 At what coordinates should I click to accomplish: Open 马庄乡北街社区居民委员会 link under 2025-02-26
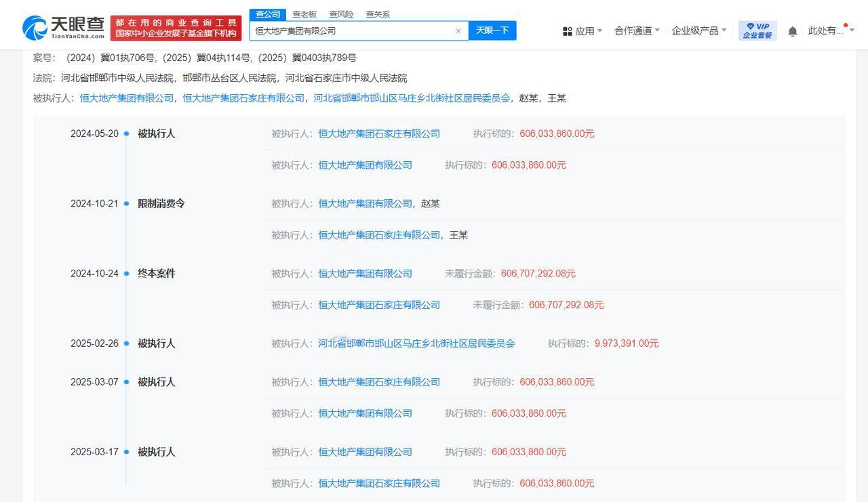pos(416,343)
